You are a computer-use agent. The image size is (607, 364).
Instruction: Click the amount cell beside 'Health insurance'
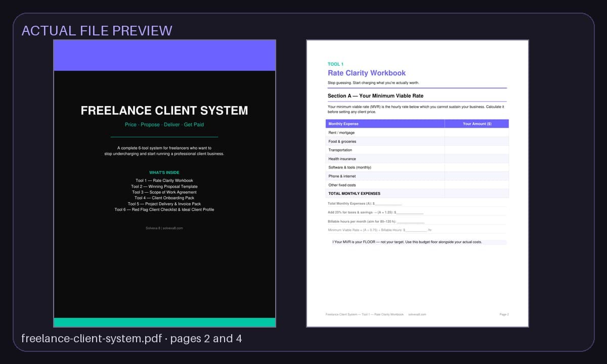477,159
